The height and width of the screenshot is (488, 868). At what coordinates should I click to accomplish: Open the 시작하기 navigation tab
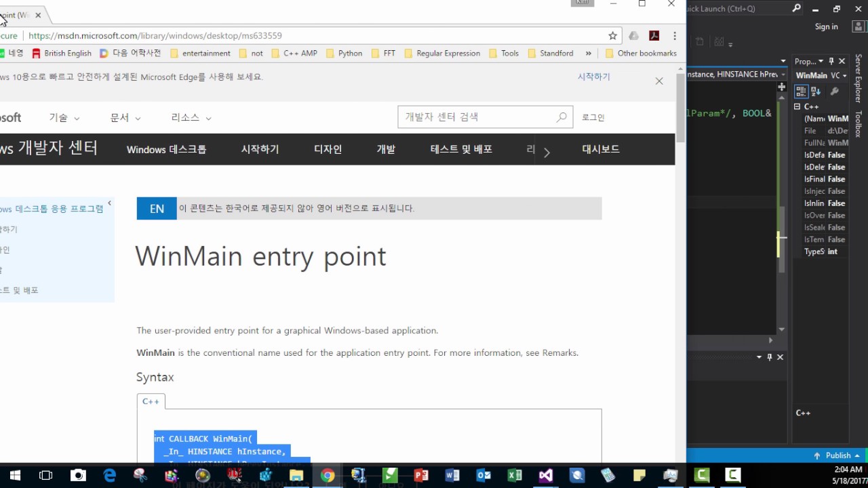(260, 149)
